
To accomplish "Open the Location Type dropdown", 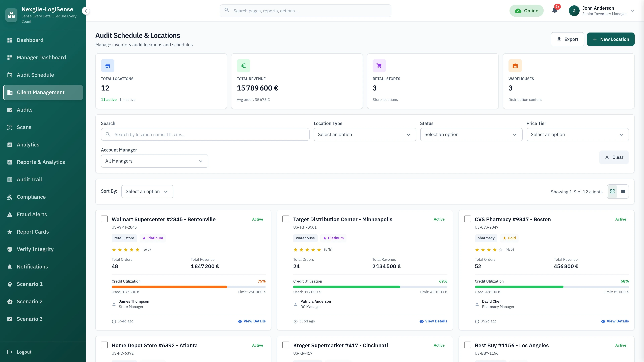I will click(364, 134).
